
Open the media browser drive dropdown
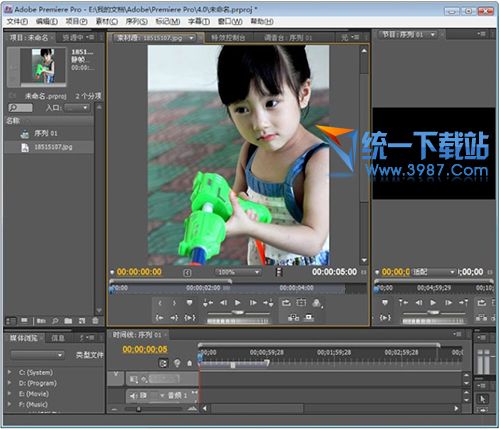click(x=37, y=355)
